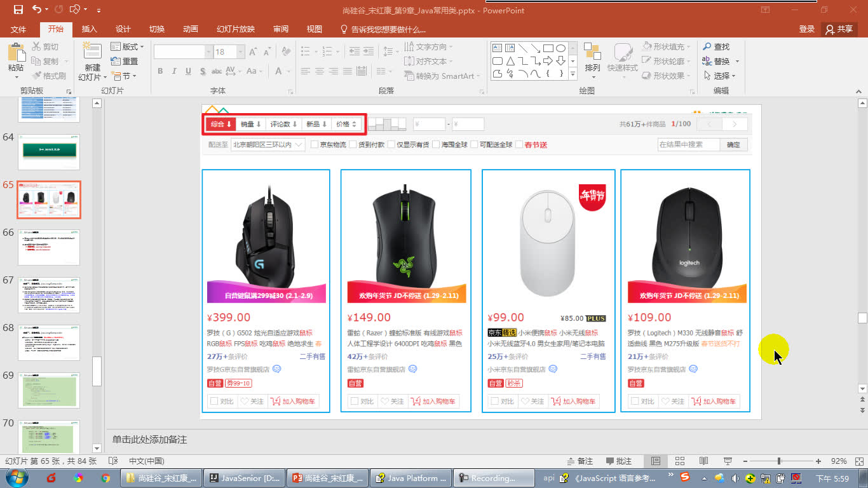The height and width of the screenshot is (488, 868).
Task: Click the Paste (粘贴) clipboard icon
Action: 16,53
